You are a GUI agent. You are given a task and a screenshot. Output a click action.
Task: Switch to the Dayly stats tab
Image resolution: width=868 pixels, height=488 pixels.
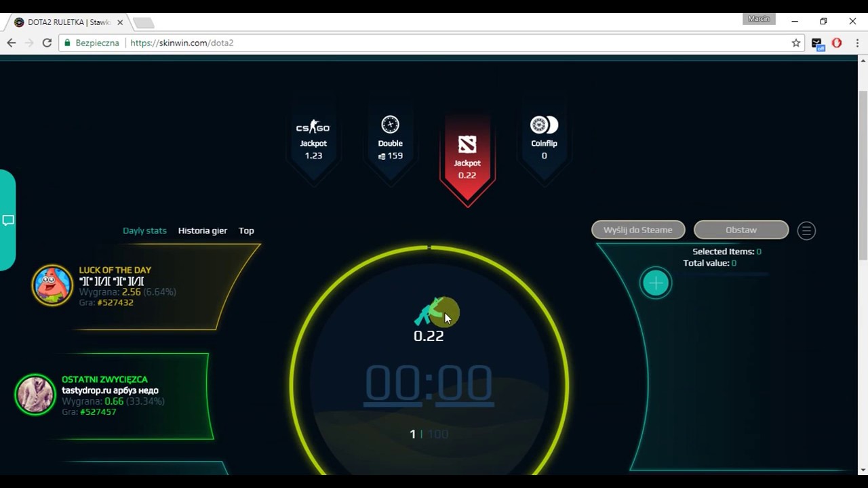point(144,230)
